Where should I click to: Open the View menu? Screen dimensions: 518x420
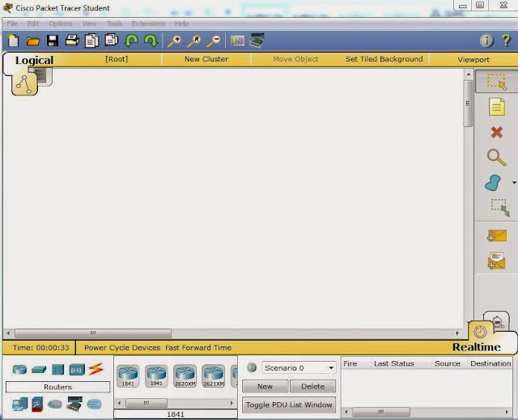[89, 23]
